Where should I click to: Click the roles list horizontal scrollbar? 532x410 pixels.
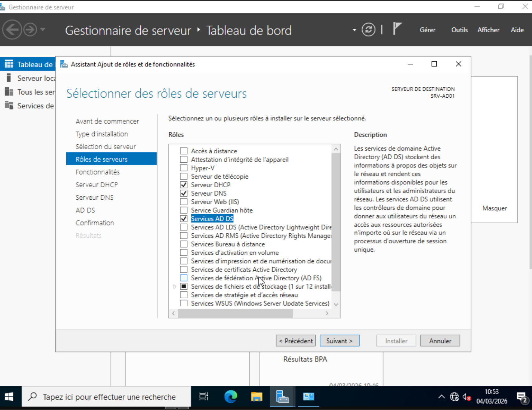point(235,313)
